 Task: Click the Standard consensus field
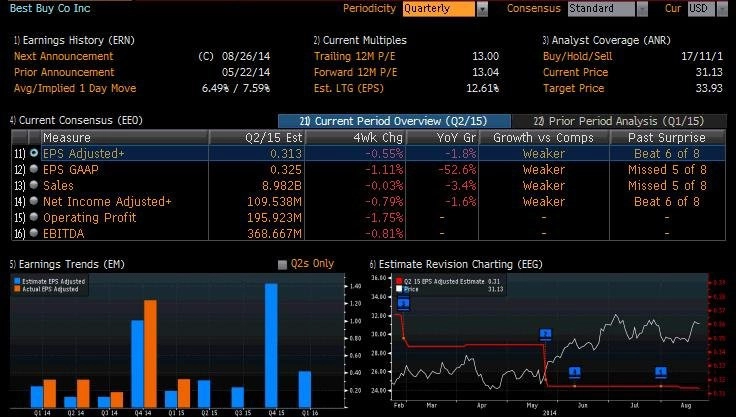601,9
